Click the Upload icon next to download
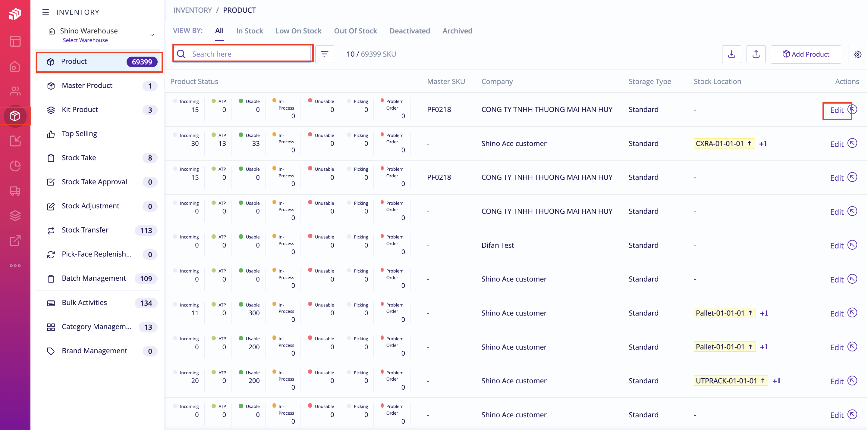868x430 pixels. (756, 54)
